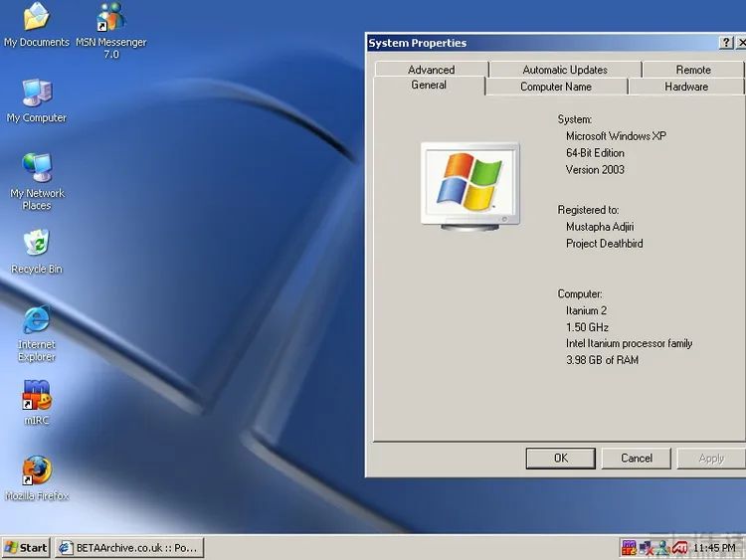Select My Network Places icon

36,169
